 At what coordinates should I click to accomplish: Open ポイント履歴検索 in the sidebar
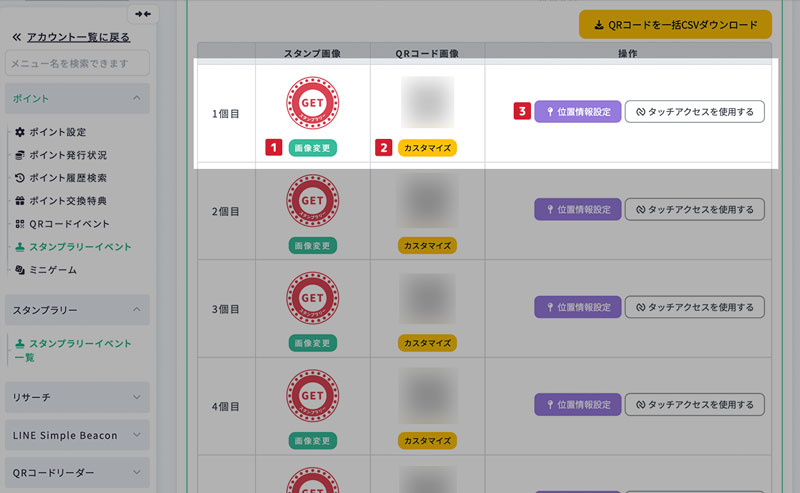67,178
